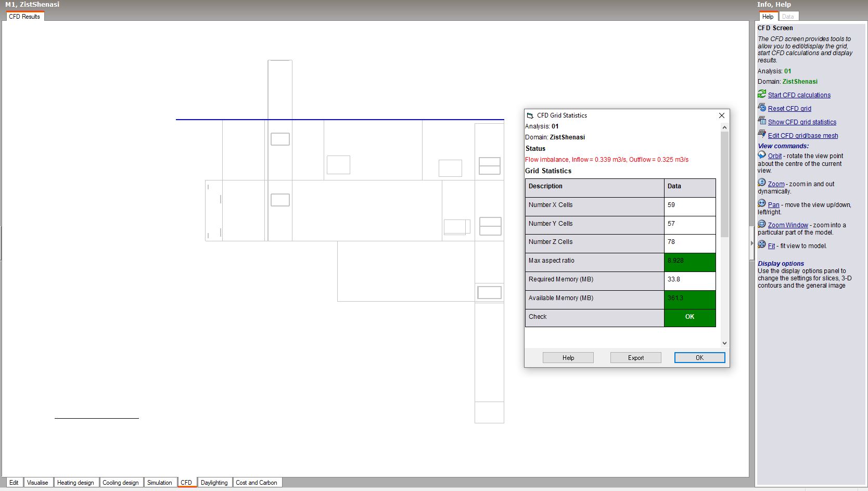Click the Fit view icon

(762, 245)
